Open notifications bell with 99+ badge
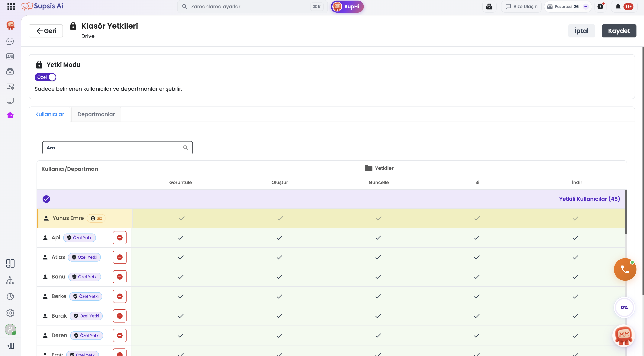This screenshot has height=356, width=644. click(x=624, y=7)
